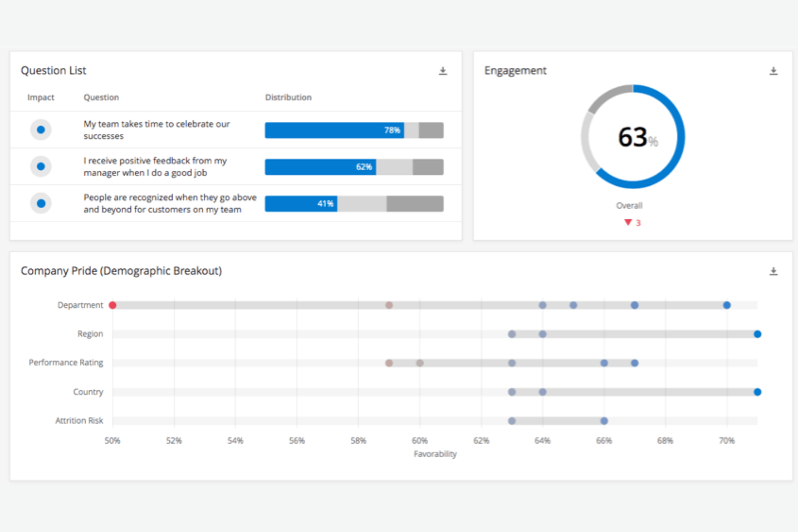
Task: Select the impact indicator for positive feedback question
Action: pyautogui.click(x=40, y=167)
